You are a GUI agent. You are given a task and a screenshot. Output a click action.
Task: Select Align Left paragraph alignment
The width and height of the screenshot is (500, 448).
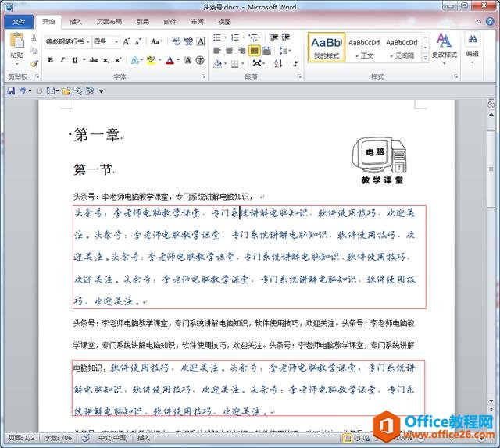point(217,51)
